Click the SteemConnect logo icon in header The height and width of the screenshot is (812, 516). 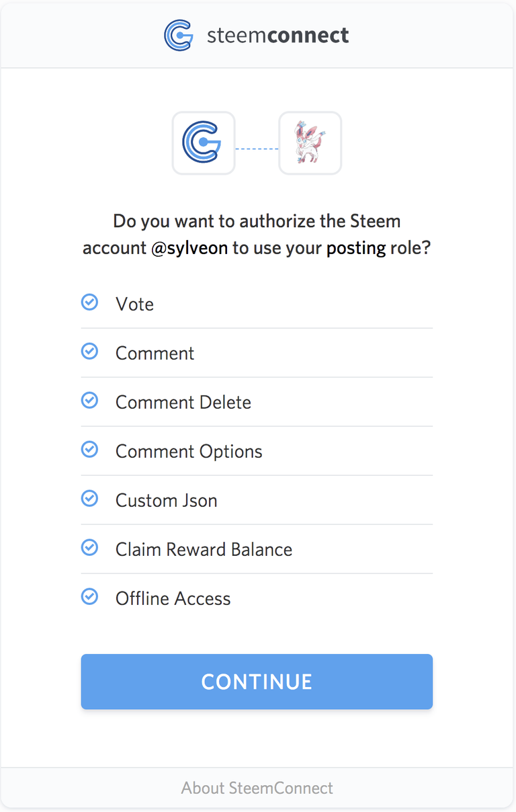click(179, 35)
